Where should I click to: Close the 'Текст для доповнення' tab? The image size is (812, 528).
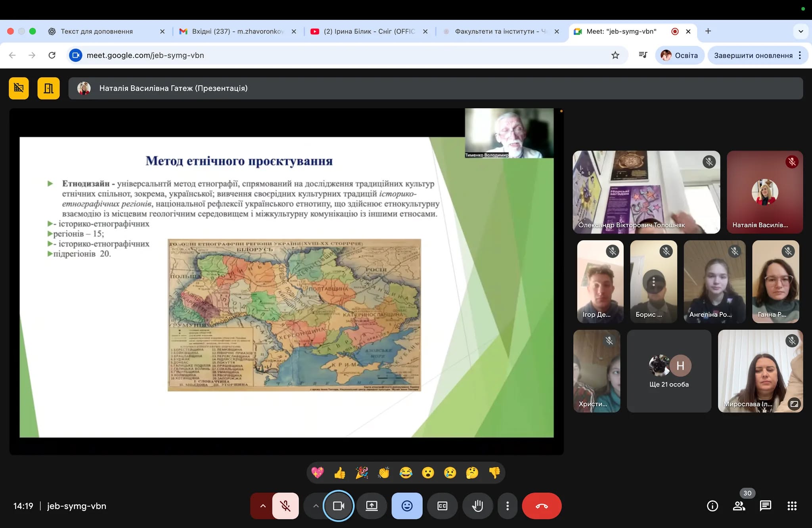(x=162, y=31)
